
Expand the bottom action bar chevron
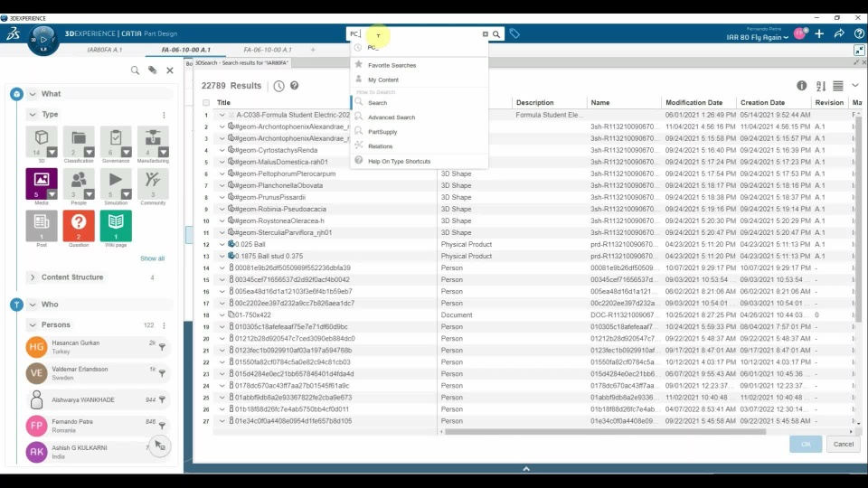click(x=526, y=469)
